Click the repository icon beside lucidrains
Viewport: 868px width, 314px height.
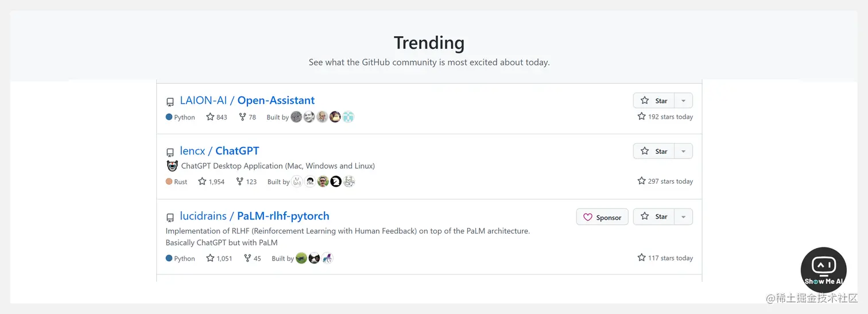coord(170,218)
